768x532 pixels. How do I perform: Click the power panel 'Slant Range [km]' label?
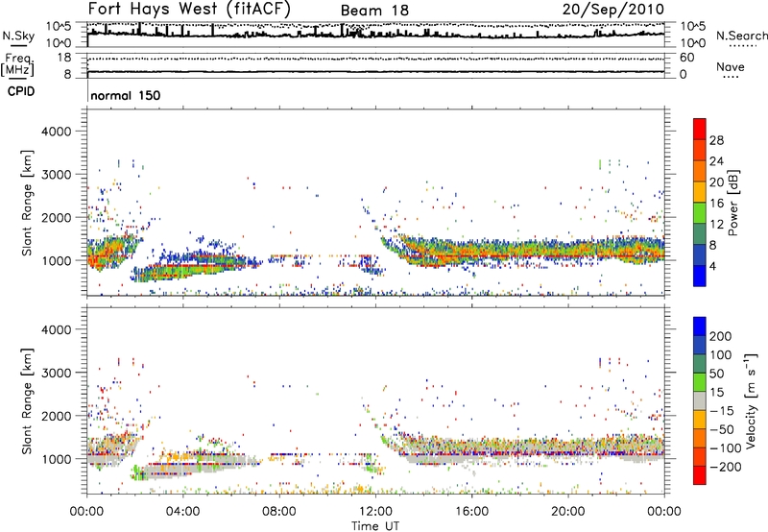(27, 203)
